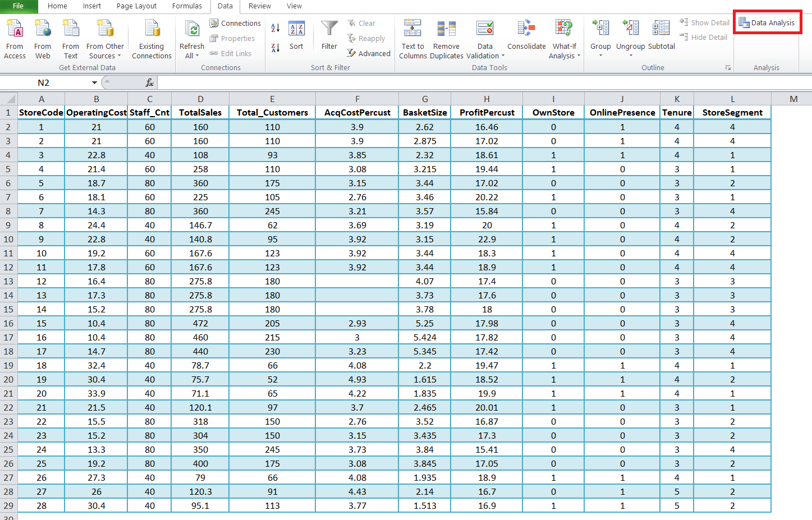Click the Refresh All icon
Viewport: 812px width, 520px height.
pyautogui.click(x=192, y=29)
